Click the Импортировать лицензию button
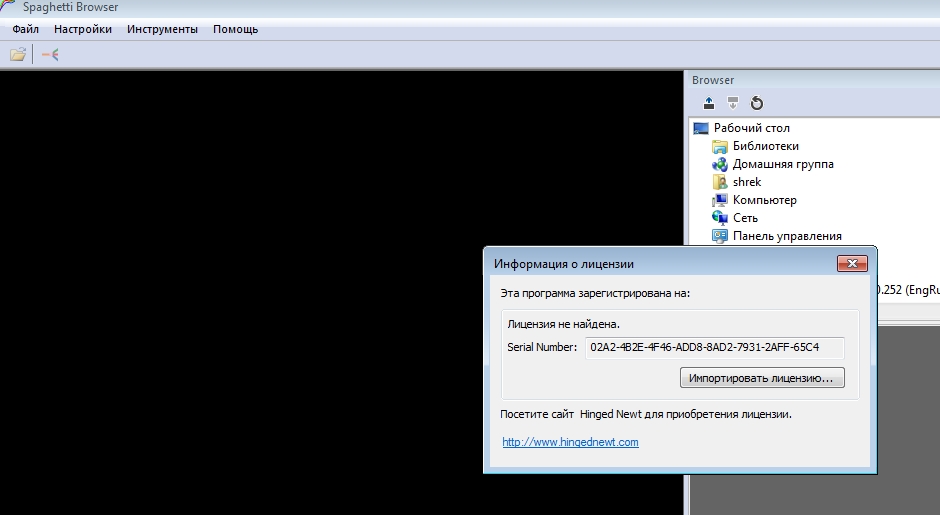The width and height of the screenshot is (940, 515). 762,378
